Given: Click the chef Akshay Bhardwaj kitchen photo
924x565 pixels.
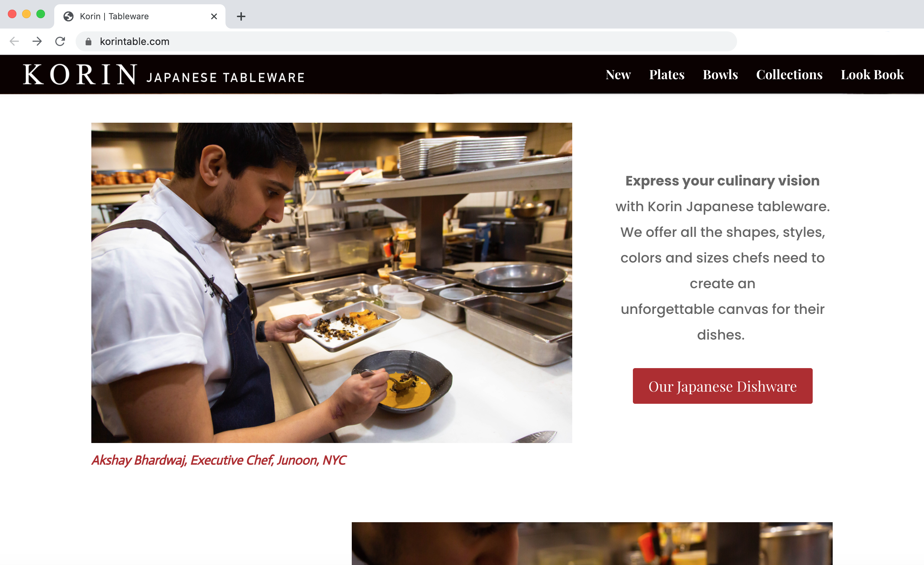Looking at the screenshot, I should [331, 283].
